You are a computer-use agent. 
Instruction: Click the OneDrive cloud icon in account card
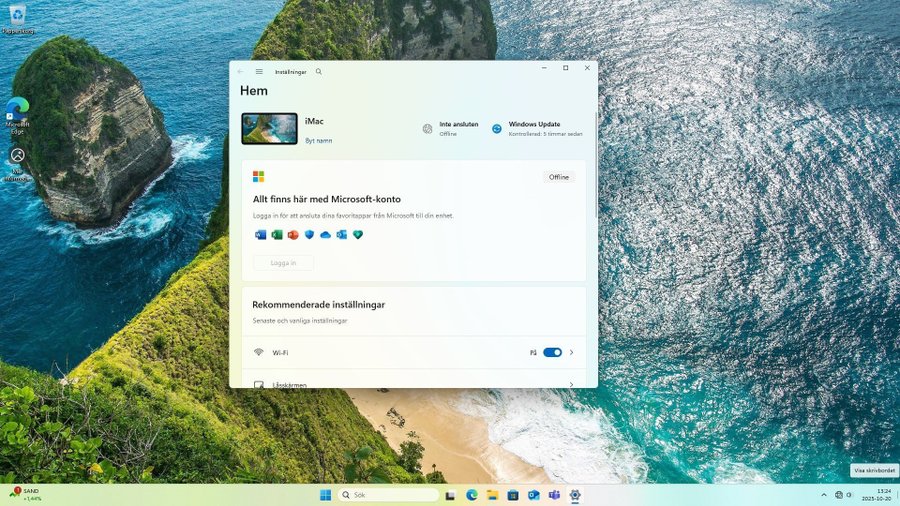coord(325,235)
